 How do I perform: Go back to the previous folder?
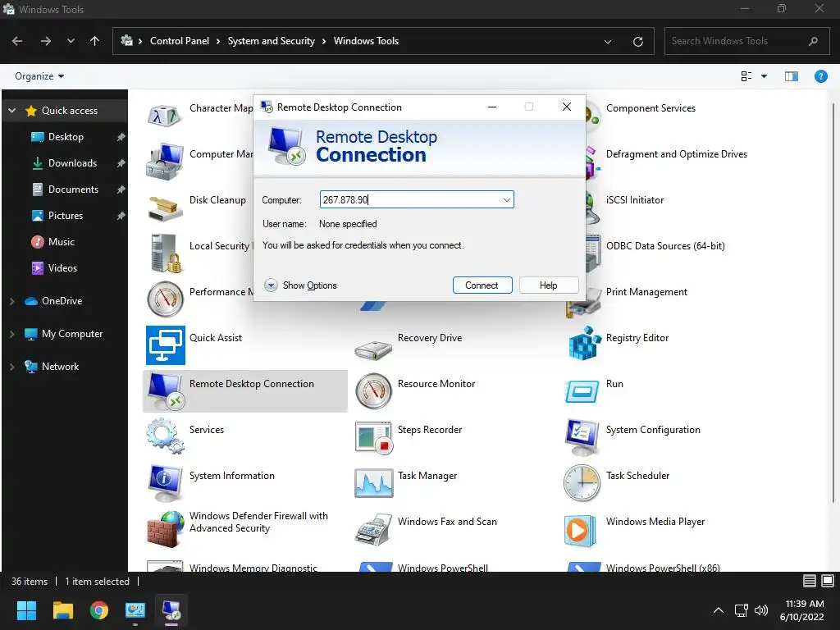pos(17,41)
